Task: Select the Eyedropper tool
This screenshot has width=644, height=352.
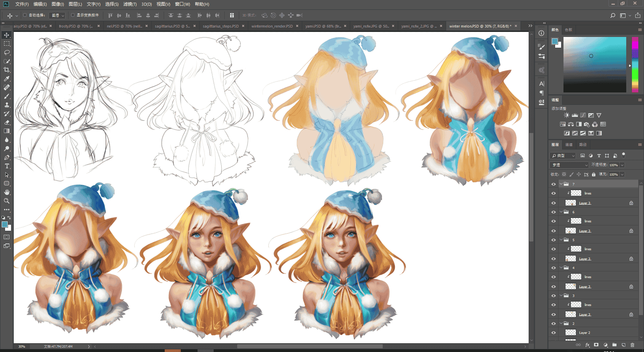Action: click(7, 79)
